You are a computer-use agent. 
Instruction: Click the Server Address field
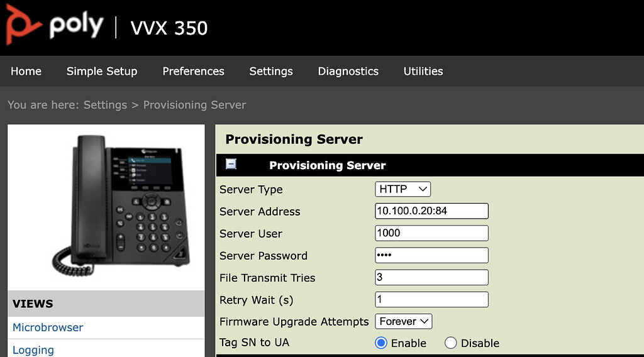[x=431, y=211]
